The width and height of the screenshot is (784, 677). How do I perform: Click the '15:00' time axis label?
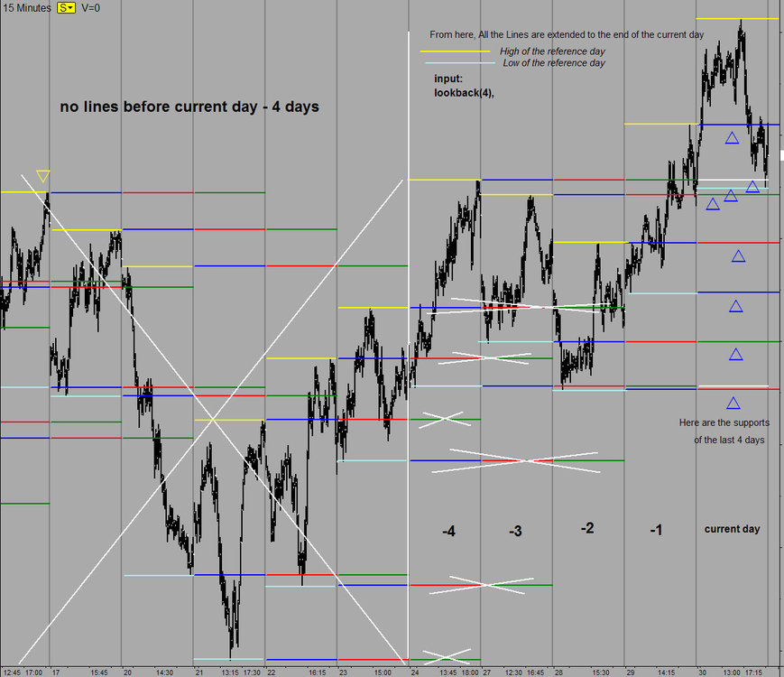(x=383, y=672)
